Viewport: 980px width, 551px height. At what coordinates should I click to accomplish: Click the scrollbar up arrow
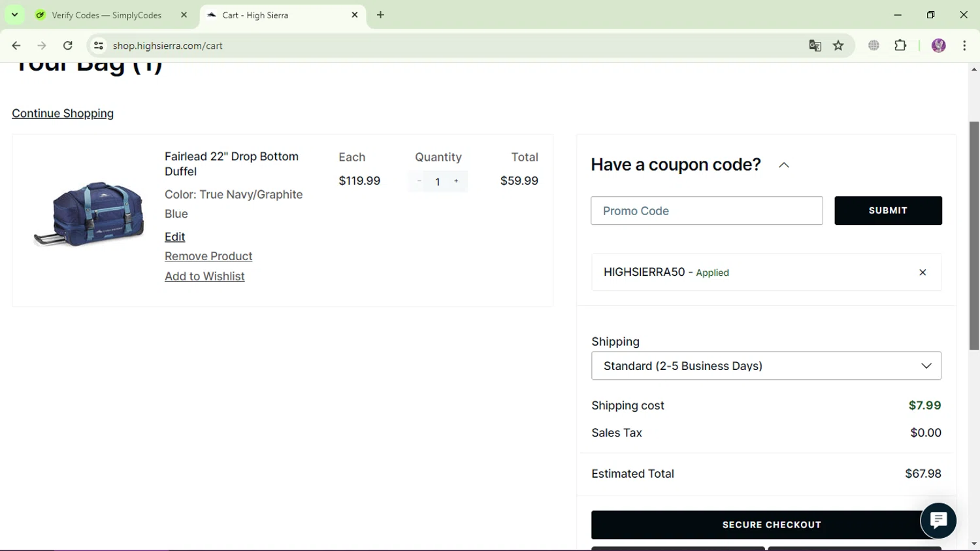pyautogui.click(x=974, y=69)
